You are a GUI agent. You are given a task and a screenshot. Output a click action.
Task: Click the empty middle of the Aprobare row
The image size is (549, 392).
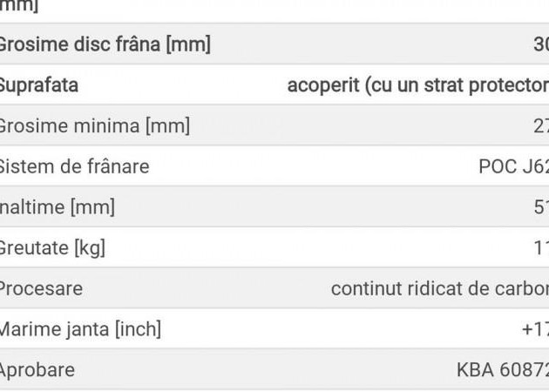pos(261,369)
